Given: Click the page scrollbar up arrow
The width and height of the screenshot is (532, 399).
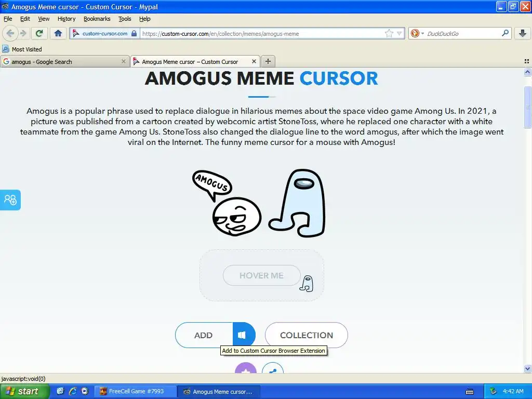Looking at the screenshot, I should [x=527, y=72].
